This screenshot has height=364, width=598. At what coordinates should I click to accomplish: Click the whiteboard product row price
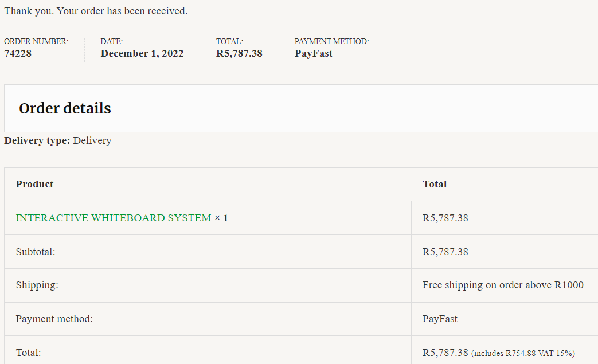pos(445,218)
